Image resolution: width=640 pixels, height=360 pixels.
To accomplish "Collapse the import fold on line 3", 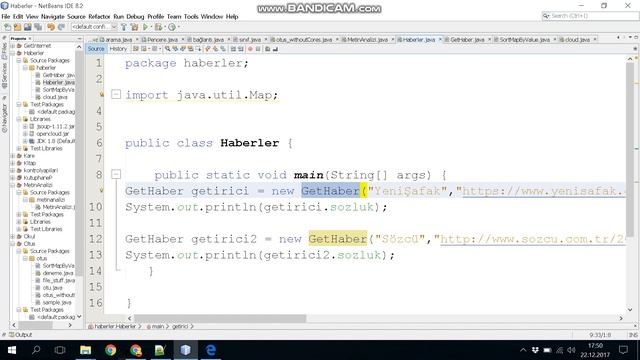I will point(116,95).
